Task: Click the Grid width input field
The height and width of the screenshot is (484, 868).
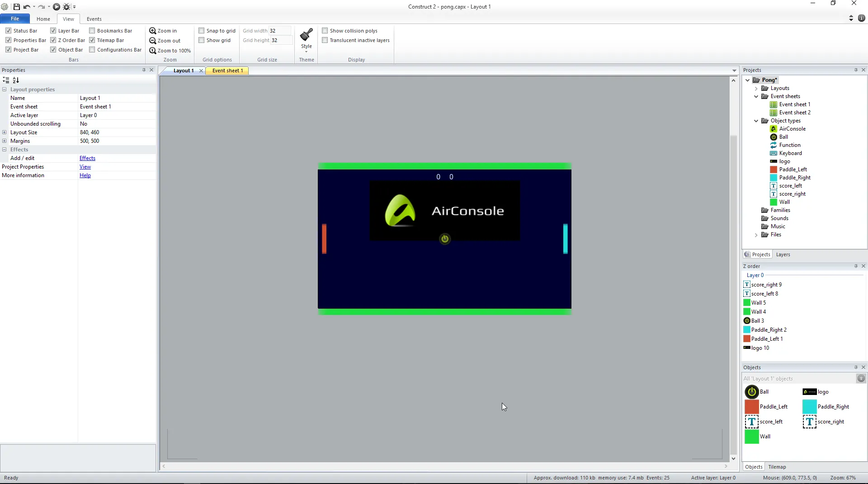Action: pos(280,31)
